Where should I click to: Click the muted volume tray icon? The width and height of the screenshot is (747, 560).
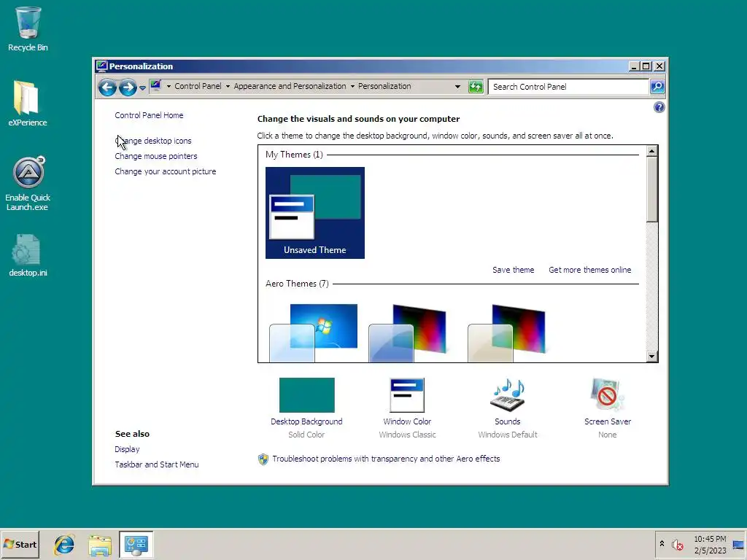tap(677, 545)
